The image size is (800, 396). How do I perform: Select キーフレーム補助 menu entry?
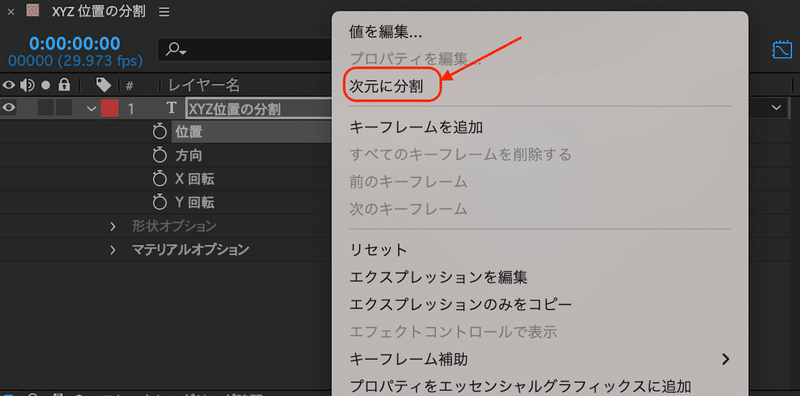tap(408, 359)
